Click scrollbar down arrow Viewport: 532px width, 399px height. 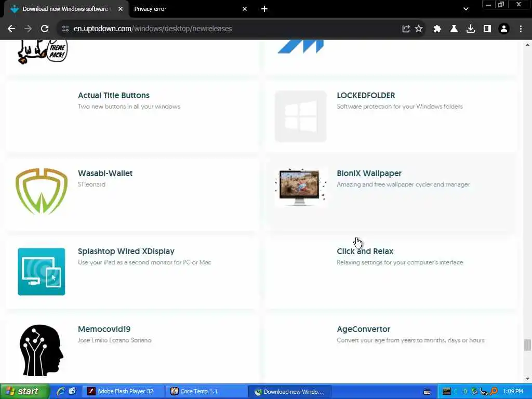[527, 379]
